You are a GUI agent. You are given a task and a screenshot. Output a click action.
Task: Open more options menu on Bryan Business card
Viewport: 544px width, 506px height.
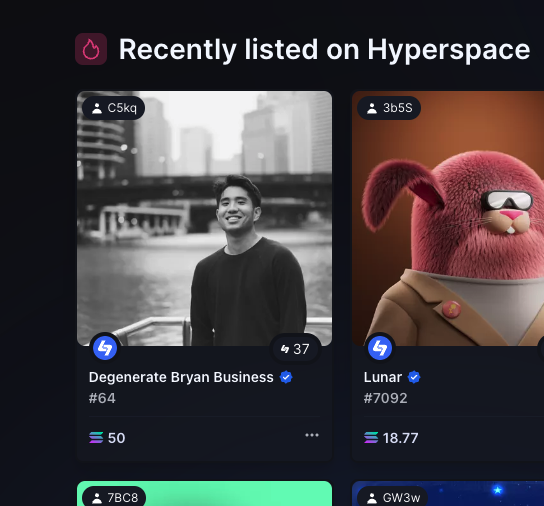click(x=312, y=435)
